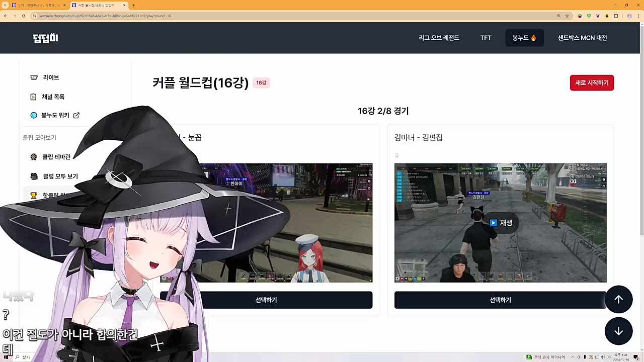Open a new browser tab

(133, 5)
